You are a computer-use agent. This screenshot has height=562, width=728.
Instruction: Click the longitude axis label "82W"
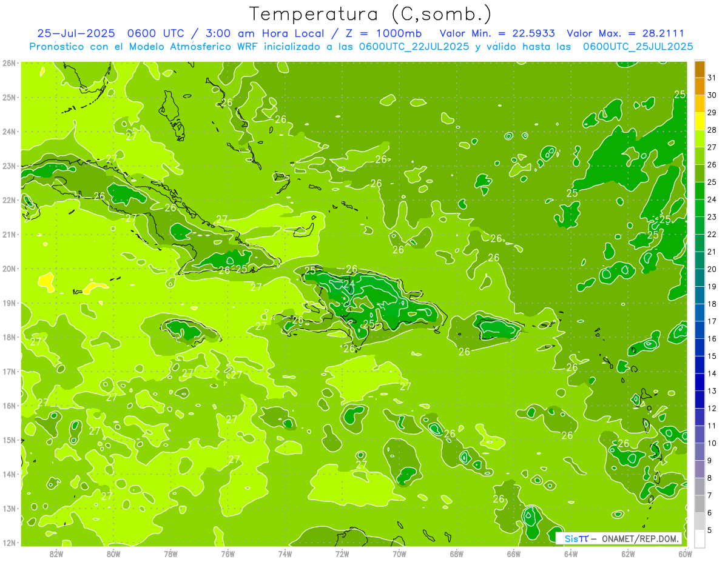(56, 554)
